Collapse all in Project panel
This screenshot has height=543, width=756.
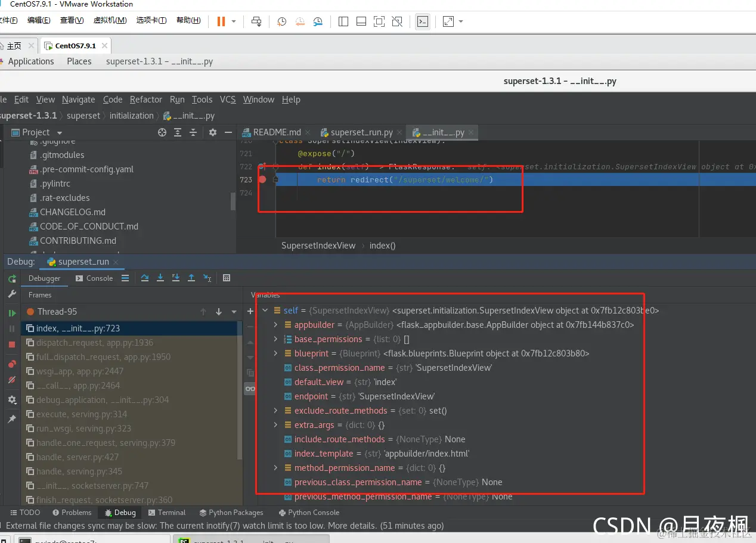[x=193, y=132]
